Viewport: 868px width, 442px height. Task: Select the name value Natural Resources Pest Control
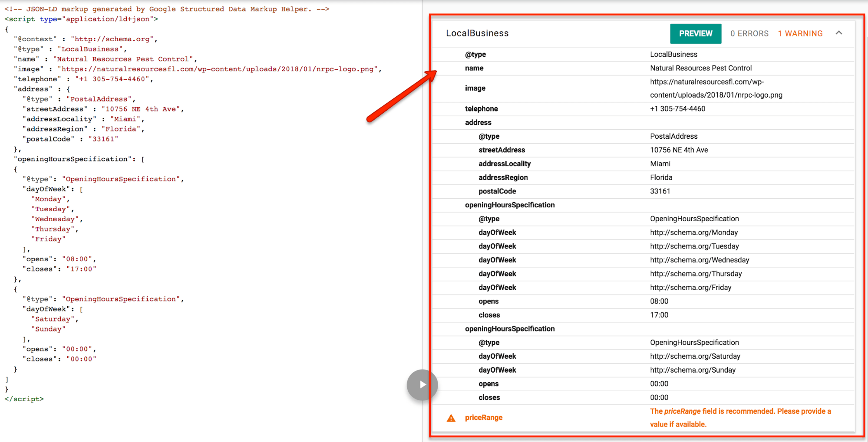coord(701,68)
